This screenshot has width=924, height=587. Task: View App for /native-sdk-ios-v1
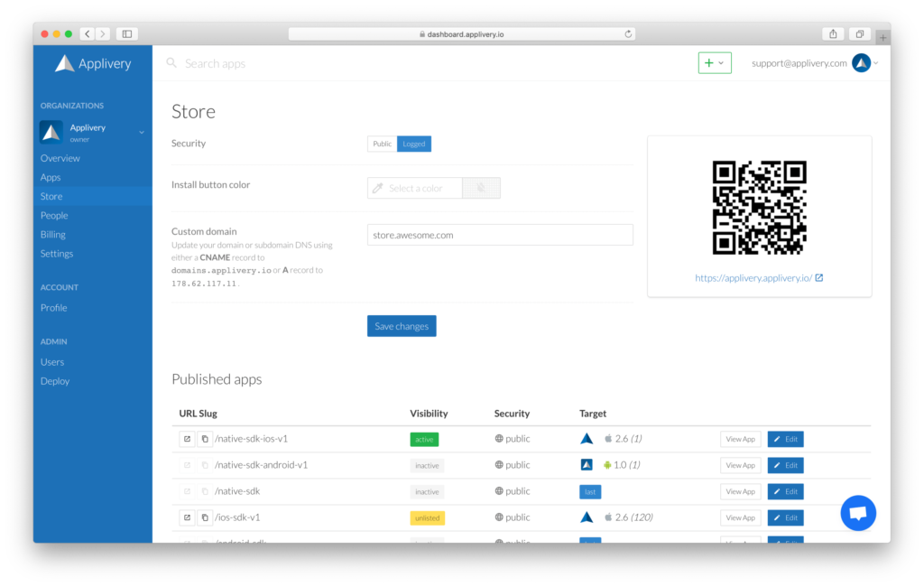pyautogui.click(x=740, y=439)
